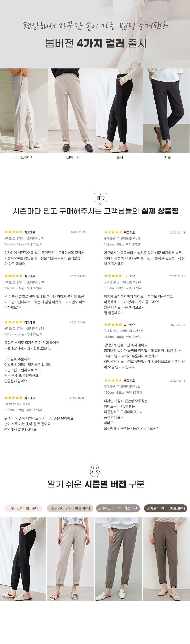Screen dimensions: 190x644
Task: Open the beige 여름버전 pants image
Action: [x=70, y=559]
